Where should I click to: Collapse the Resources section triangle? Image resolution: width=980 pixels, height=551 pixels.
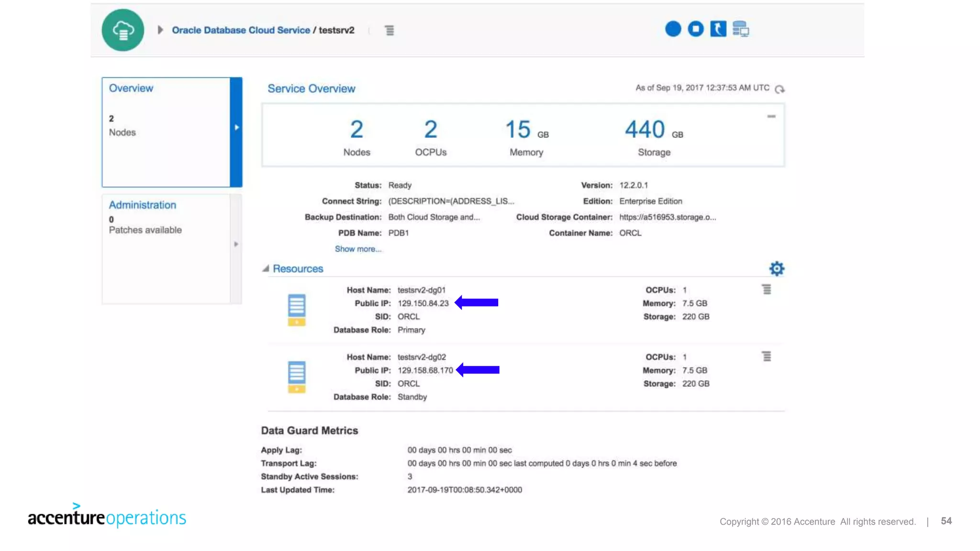[x=266, y=269]
